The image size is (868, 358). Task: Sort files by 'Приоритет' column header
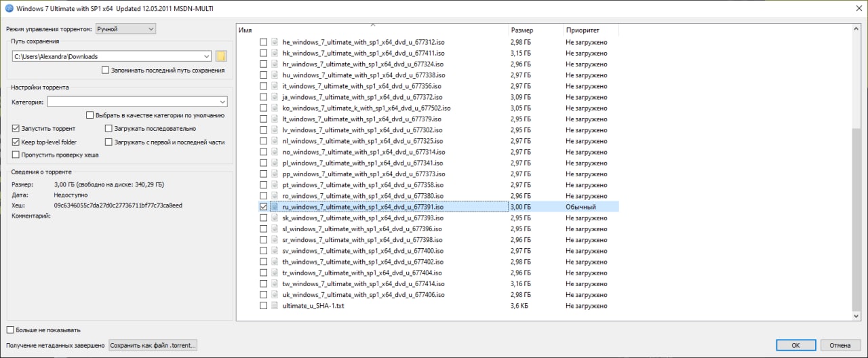(x=591, y=31)
